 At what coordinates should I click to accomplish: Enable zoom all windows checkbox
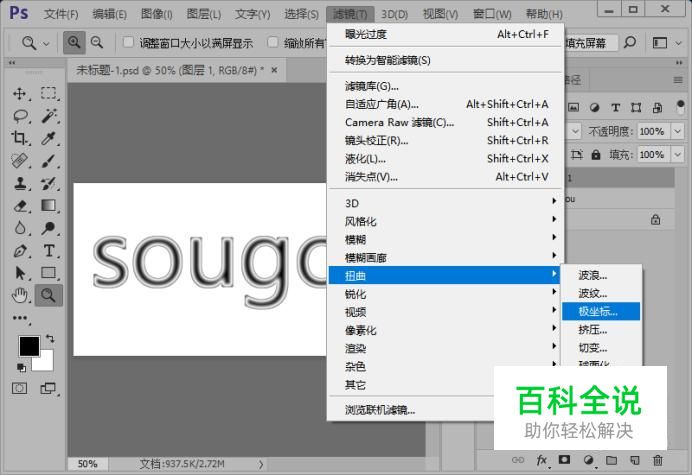click(x=273, y=42)
